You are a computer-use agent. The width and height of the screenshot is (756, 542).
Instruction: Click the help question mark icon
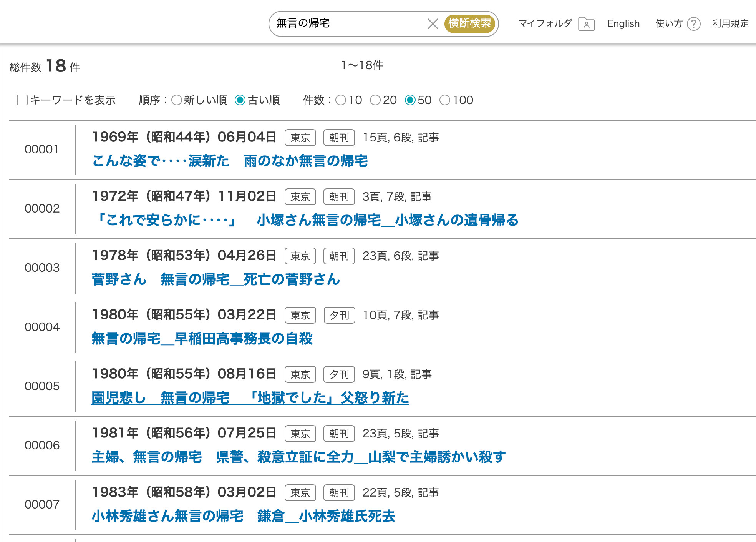pyautogui.click(x=693, y=24)
